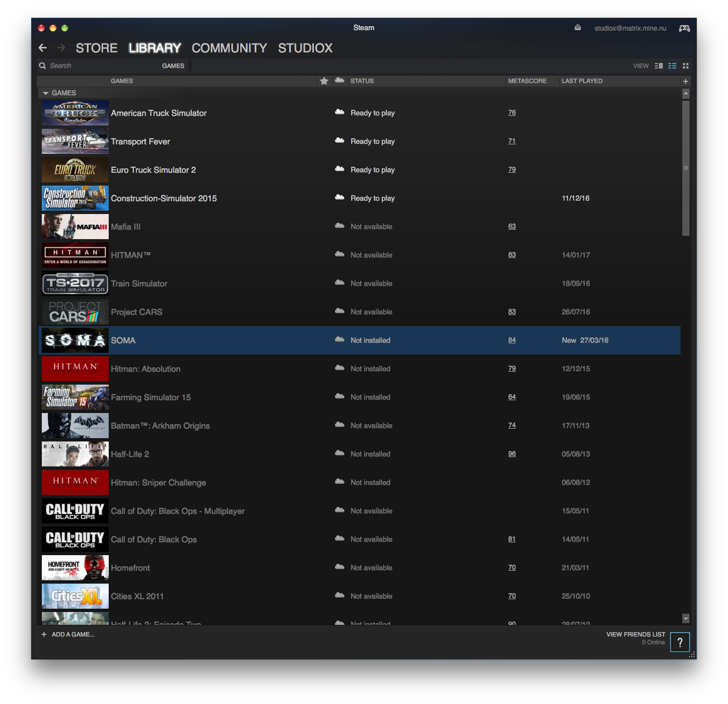Sort by the cloud column header icon

click(339, 81)
